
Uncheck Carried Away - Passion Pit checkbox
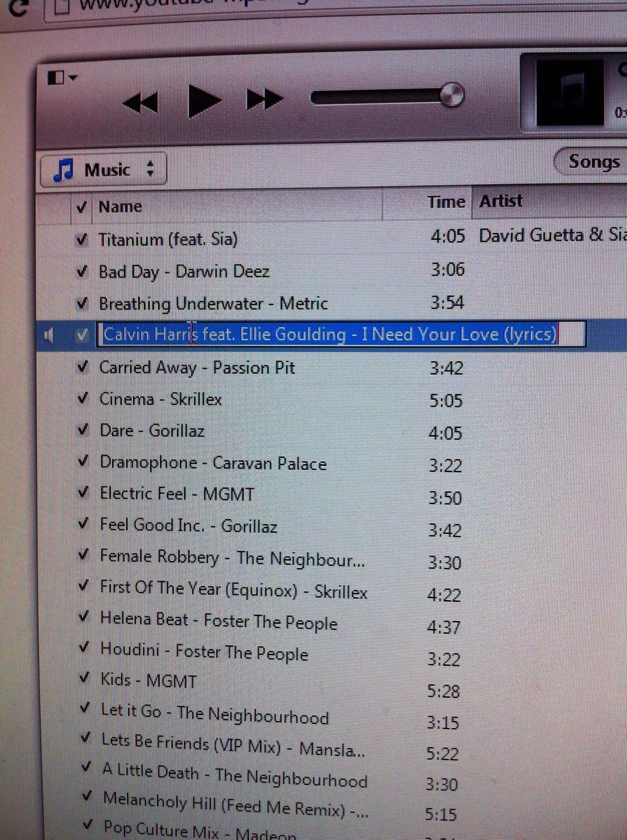tap(82, 367)
